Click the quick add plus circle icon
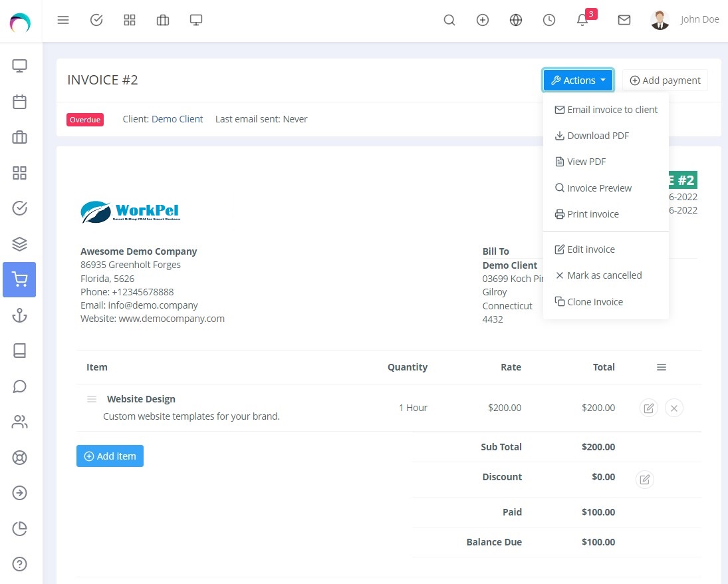Screen dimensions: 728x584 (483, 20)
